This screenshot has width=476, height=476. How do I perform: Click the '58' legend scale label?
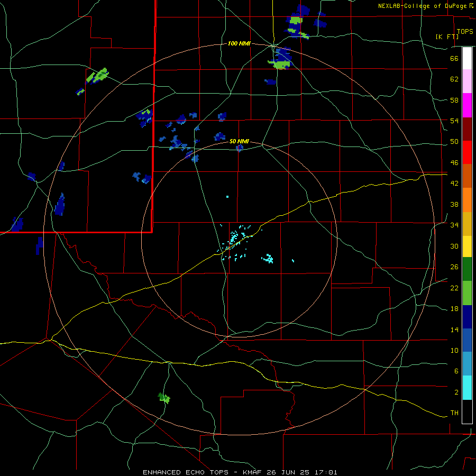point(454,100)
